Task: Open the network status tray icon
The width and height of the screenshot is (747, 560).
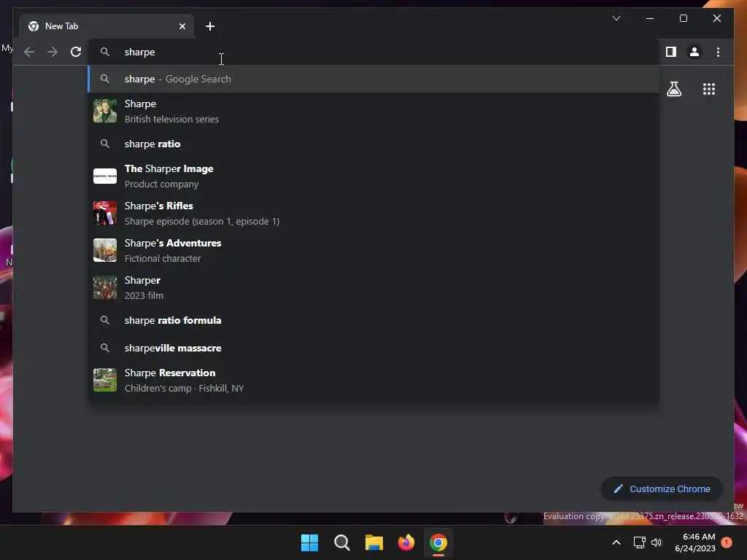Action: pos(639,542)
